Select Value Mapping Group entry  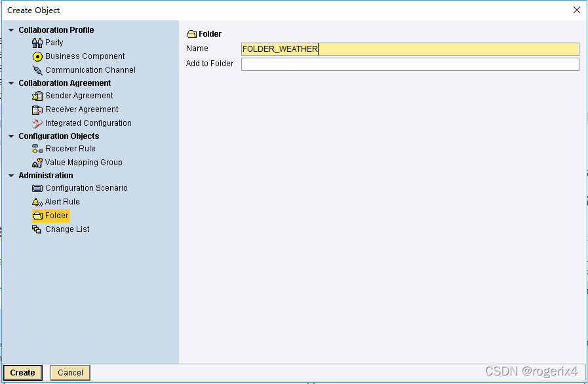(84, 163)
